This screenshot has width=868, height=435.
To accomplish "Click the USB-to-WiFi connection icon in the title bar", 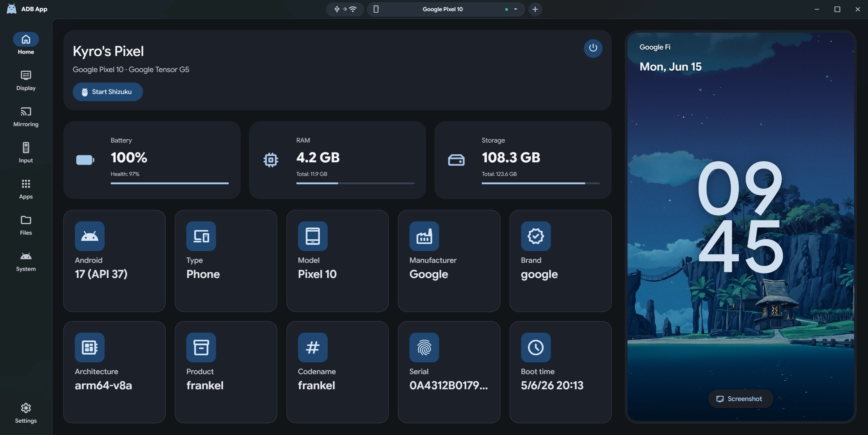I will tap(345, 9).
